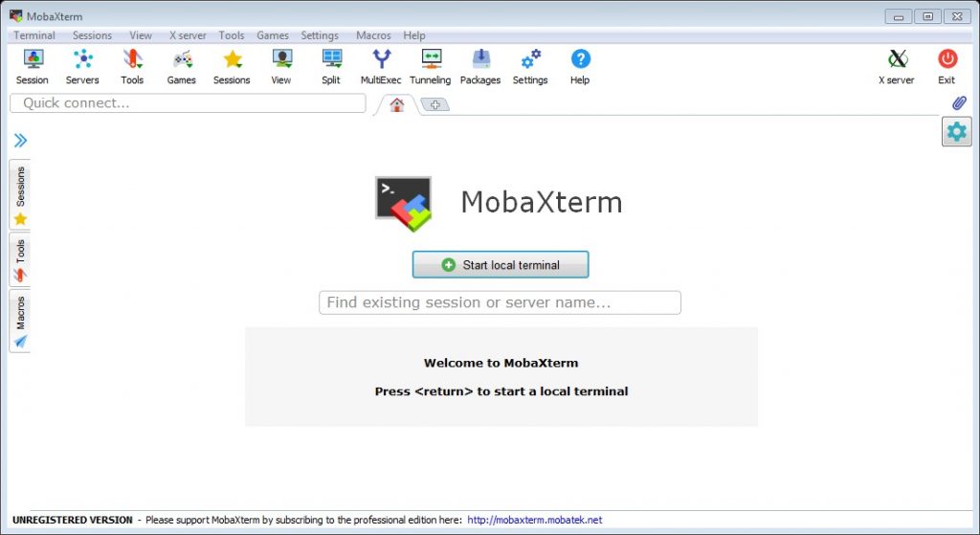Focus the Find existing session search box
Image resolution: width=980 pixels, height=535 pixels.
tap(500, 302)
